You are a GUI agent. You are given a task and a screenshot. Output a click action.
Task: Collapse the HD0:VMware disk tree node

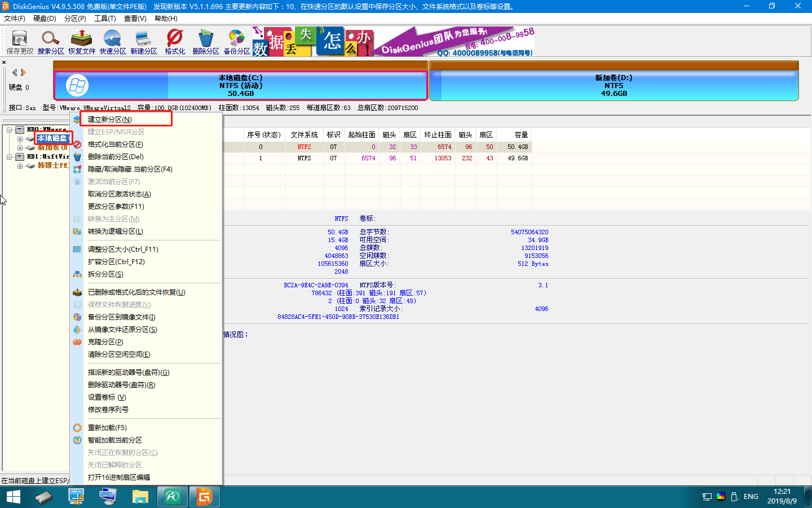click(x=10, y=130)
